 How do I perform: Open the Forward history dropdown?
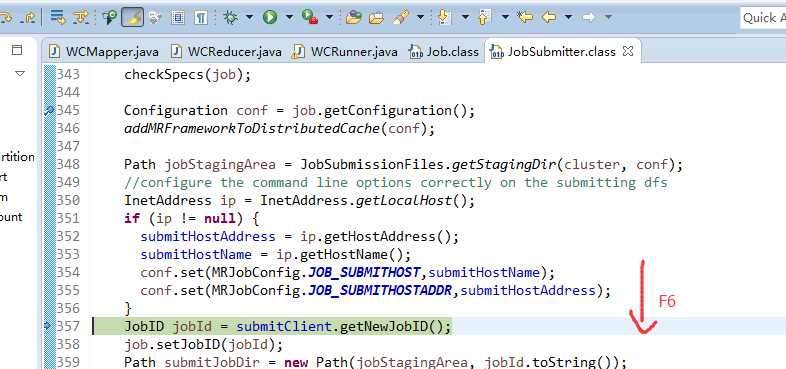click(x=608, y=18)
